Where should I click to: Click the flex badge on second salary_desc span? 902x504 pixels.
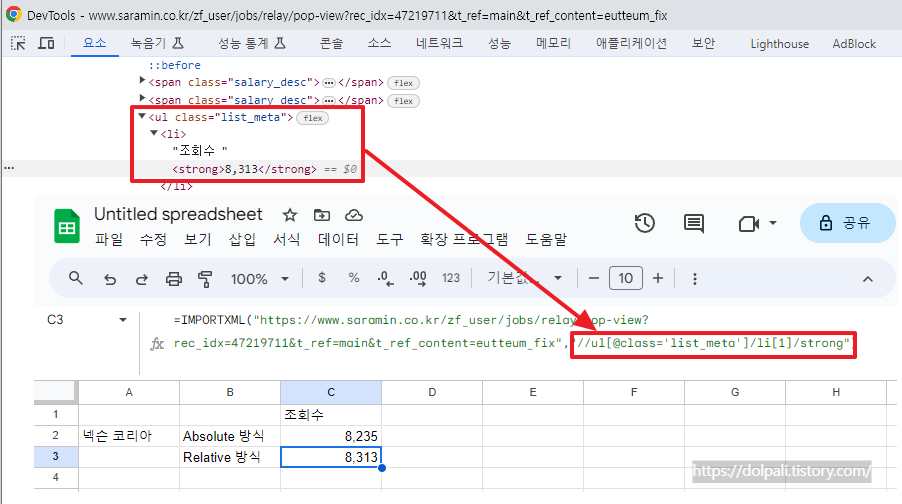point(403,101)
